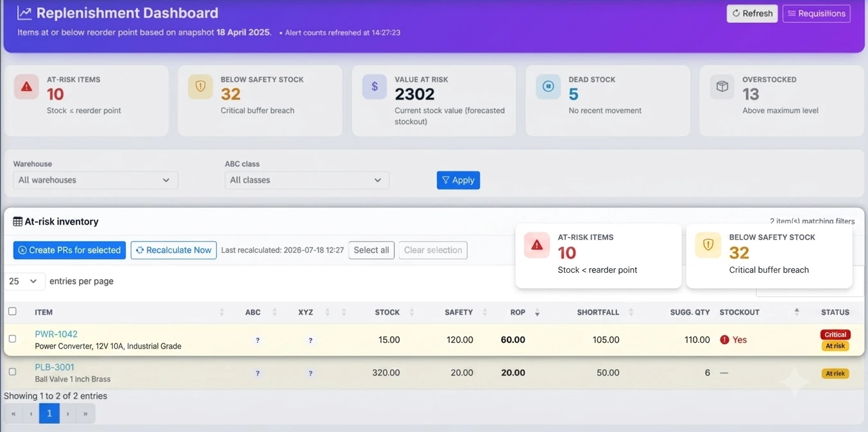868x432 pixels.
Task: Click the ascending sort arrow after STOCKOUT header
Action: [797, 311]
